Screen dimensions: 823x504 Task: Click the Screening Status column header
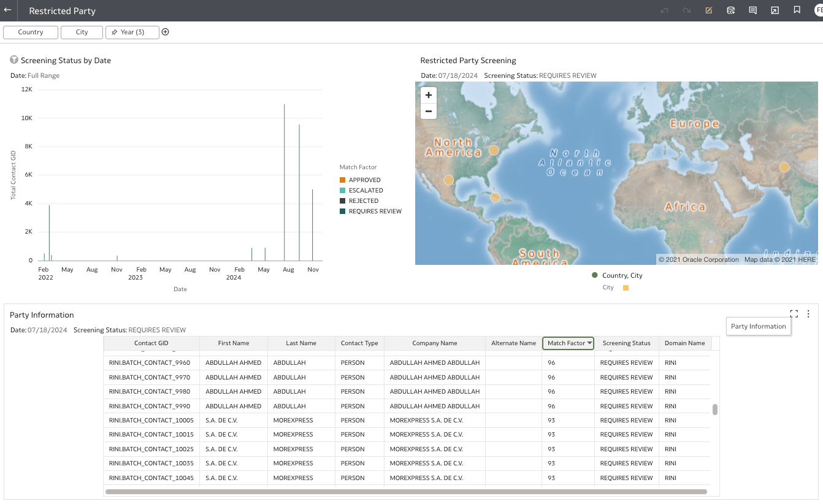626,343
